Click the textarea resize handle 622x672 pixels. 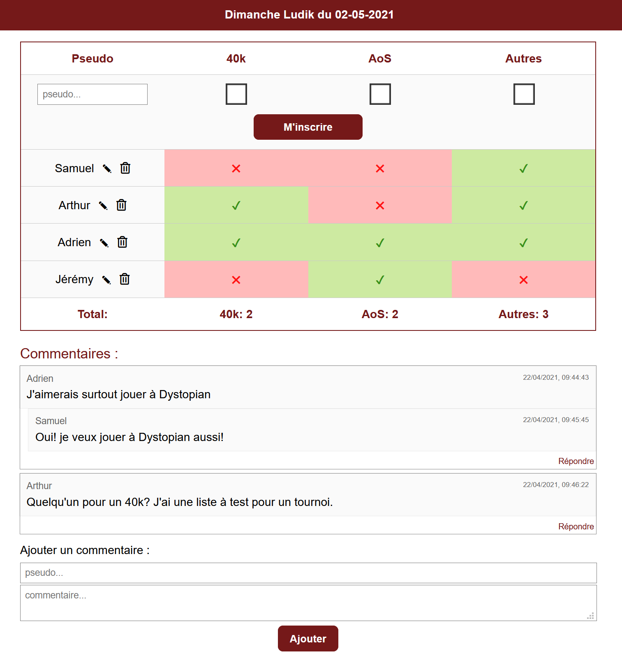tap(591, 616)
